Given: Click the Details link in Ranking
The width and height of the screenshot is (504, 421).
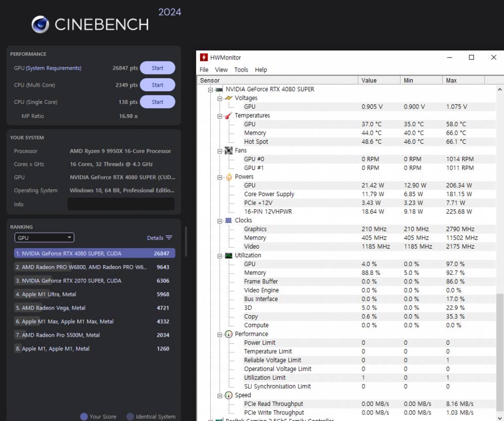Looking at the screenshot, I should [x=155, y=238].
